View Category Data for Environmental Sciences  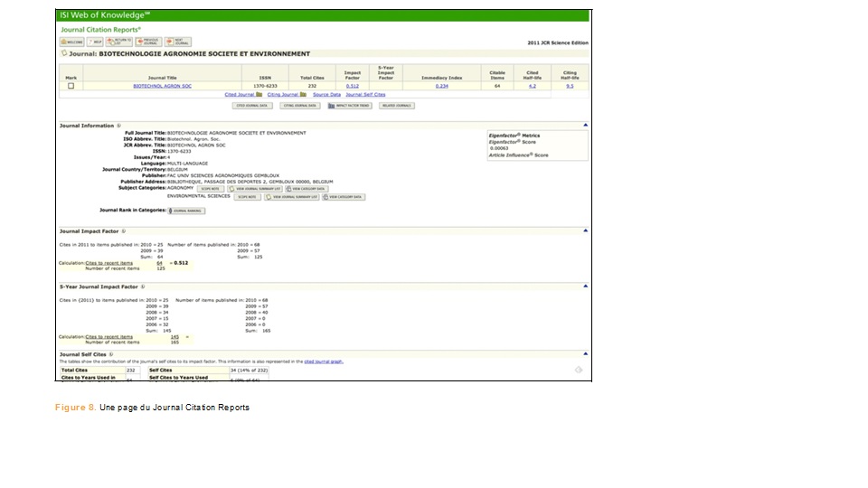click(344, 196)
